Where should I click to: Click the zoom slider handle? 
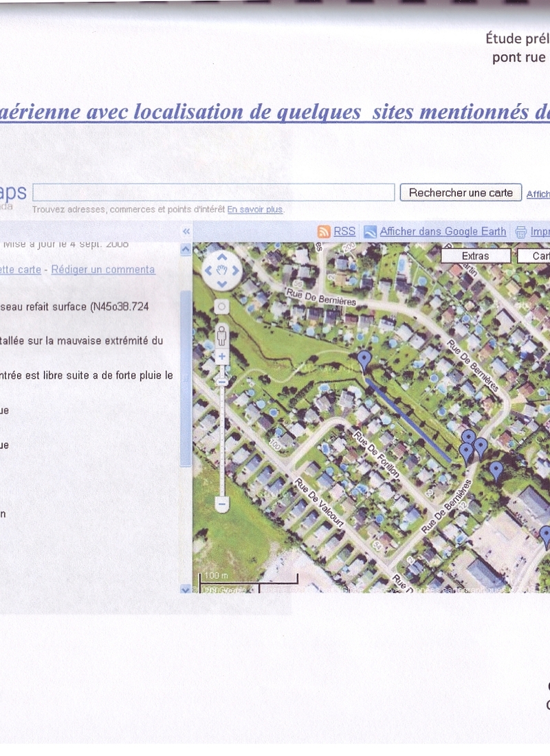coord(221,380)
